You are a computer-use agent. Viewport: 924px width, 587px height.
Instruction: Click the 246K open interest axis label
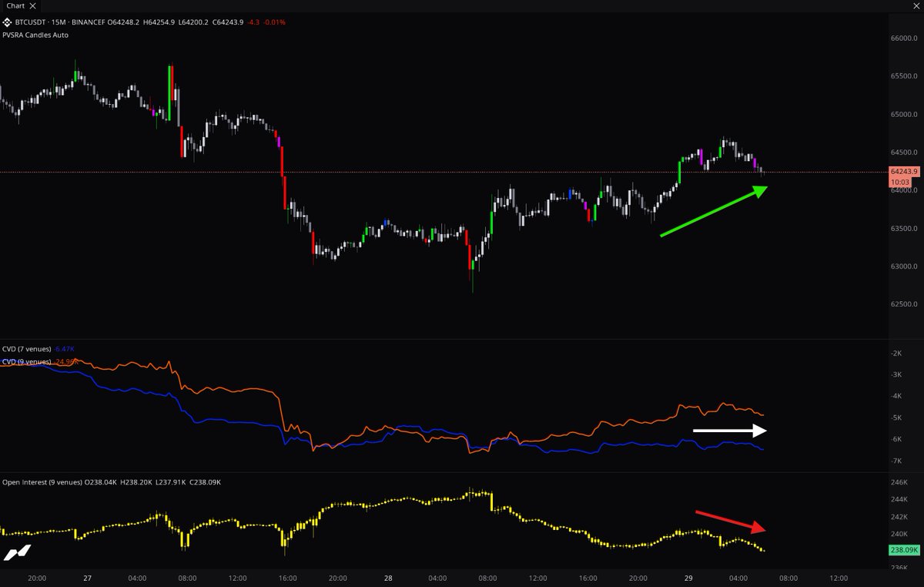[x=899, y=482]
